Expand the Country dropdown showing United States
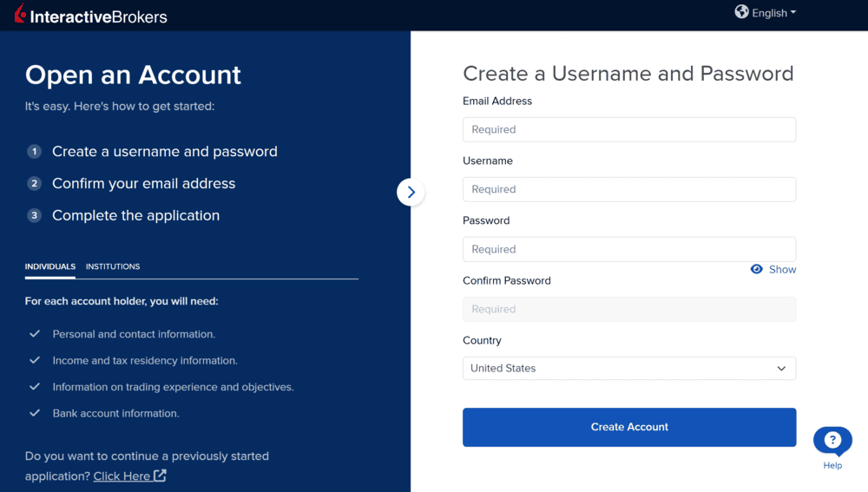 click(628, 369)
